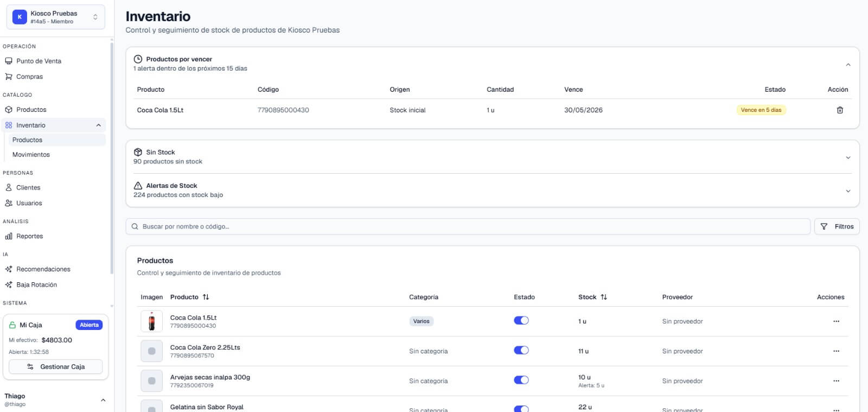Click the Gestionar Caja button
The height and width of the screenshot is (412, 868).
55,367
